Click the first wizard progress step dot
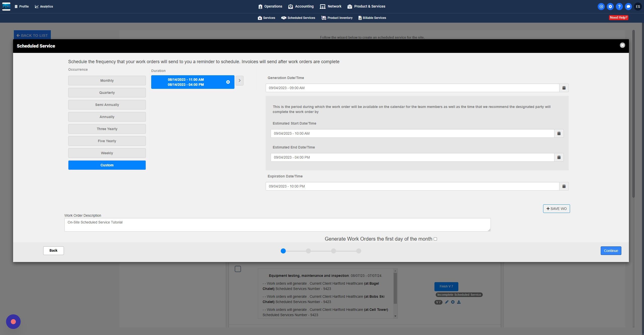 click(283, 251)
